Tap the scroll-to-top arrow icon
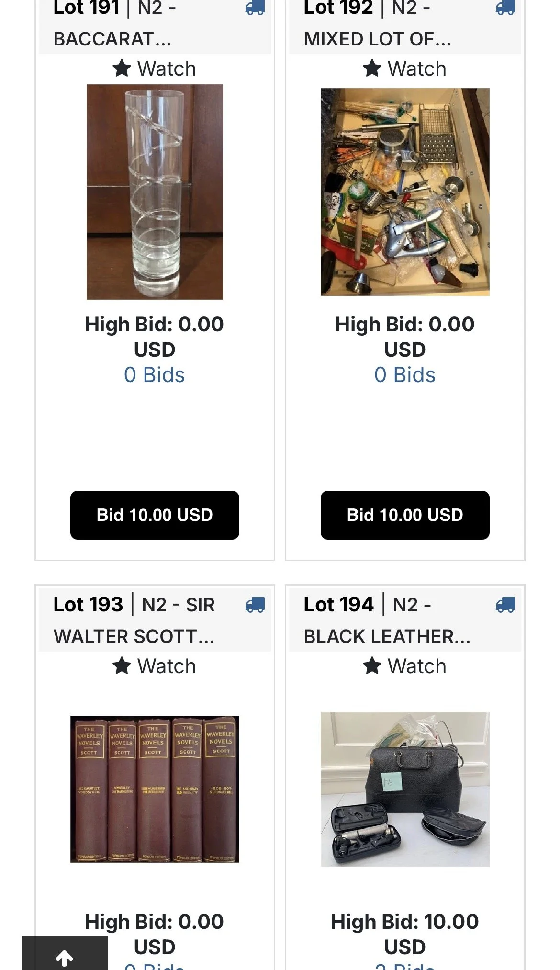This screenshot has height=970, width=560. pos(64,959)
